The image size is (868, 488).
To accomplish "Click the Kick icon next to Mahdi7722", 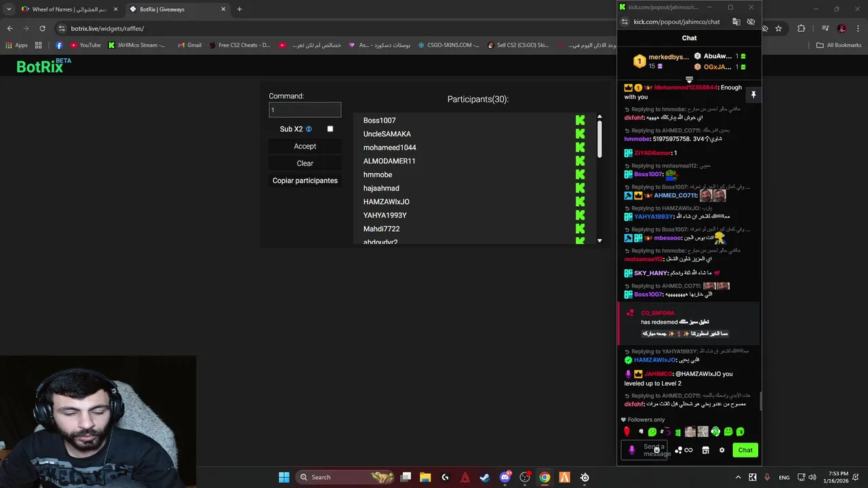I will point(580,228).
